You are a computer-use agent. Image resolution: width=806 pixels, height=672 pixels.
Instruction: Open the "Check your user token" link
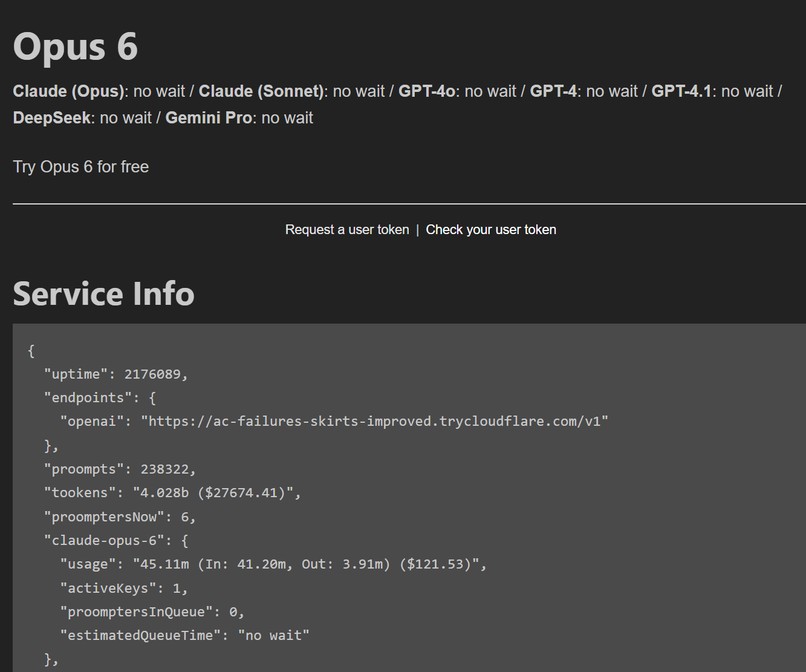[491, 230]
